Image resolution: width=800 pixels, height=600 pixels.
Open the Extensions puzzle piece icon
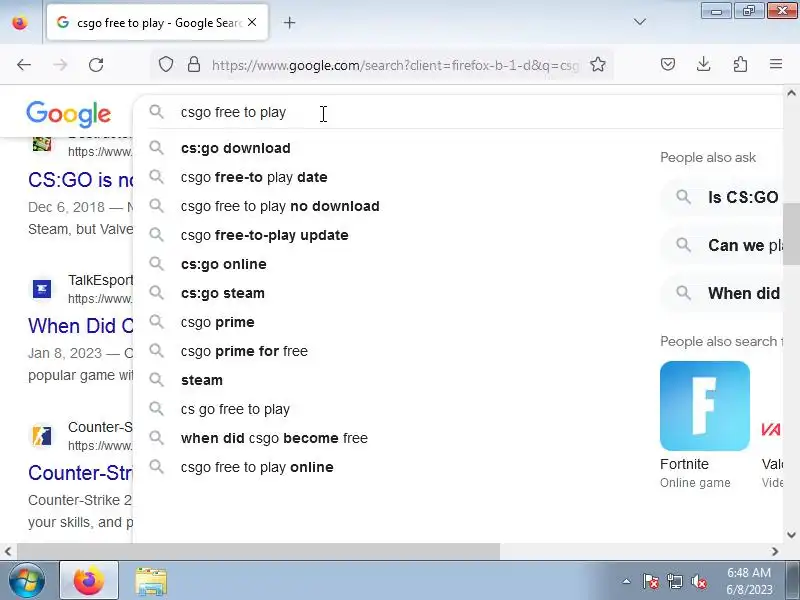pyautogui.click(x=740, y=64)
